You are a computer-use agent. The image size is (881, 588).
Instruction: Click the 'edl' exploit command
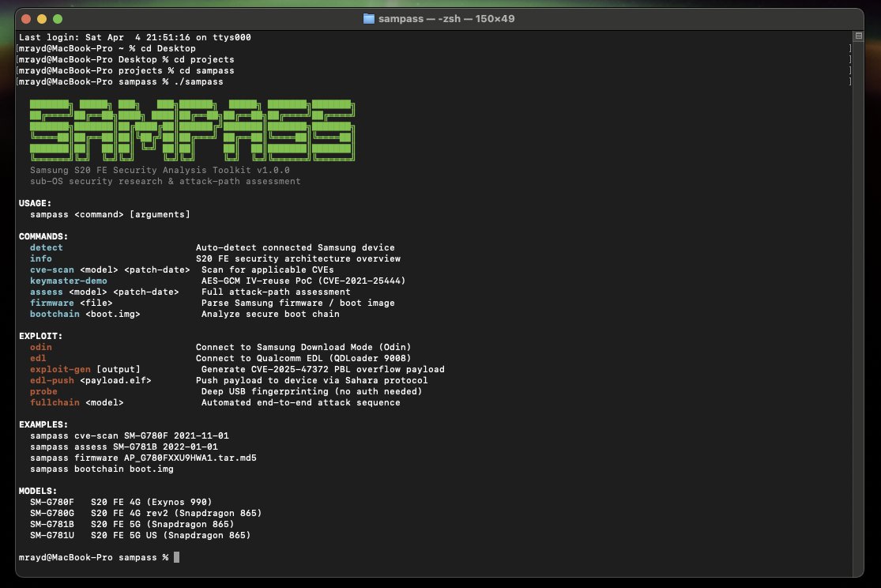click(x=38, y=358)
